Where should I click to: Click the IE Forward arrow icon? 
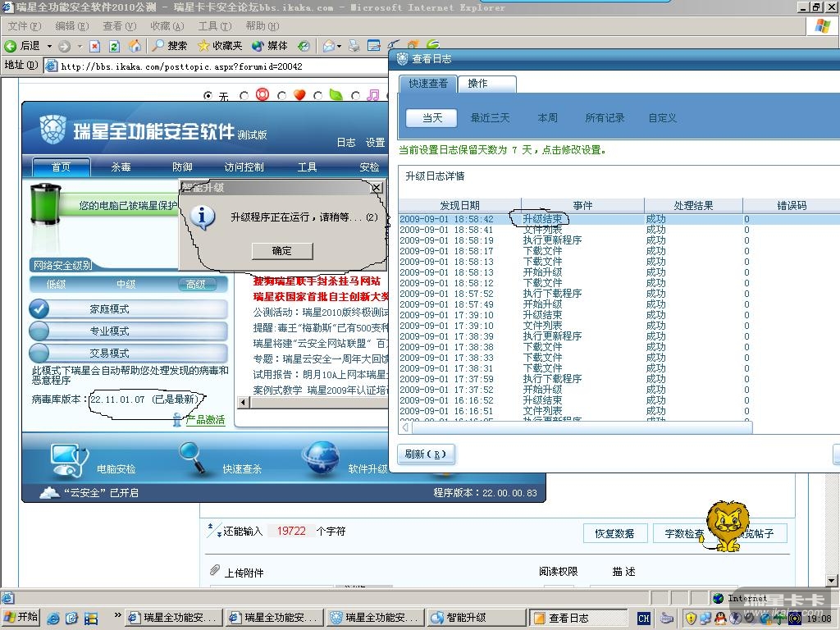65,46
